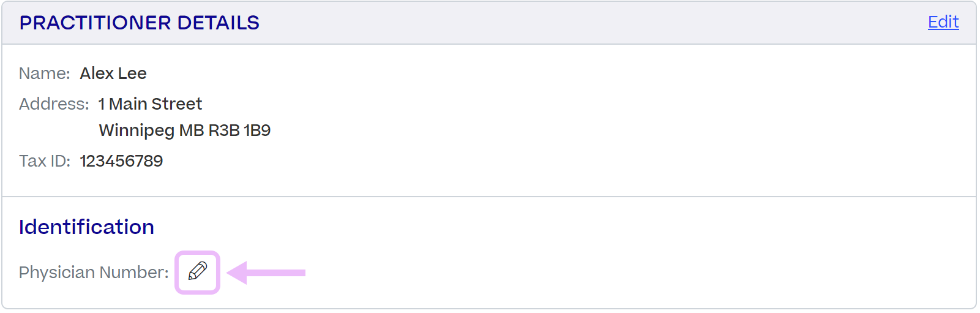Viewport: 980px width, 313px height.
Task: Select the city name Winnipeg
Action: 137,130
